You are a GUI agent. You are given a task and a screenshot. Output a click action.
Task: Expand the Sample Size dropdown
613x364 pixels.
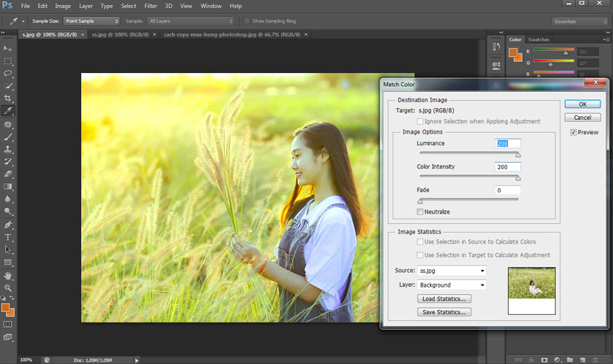tap(91, 21)
